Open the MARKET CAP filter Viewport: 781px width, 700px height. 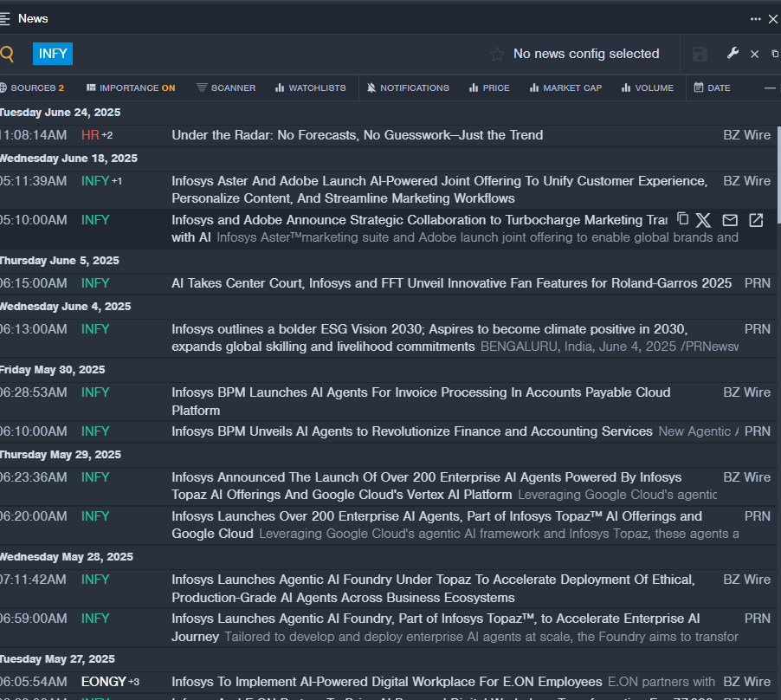pyautogui.click(x=565, y=87)
